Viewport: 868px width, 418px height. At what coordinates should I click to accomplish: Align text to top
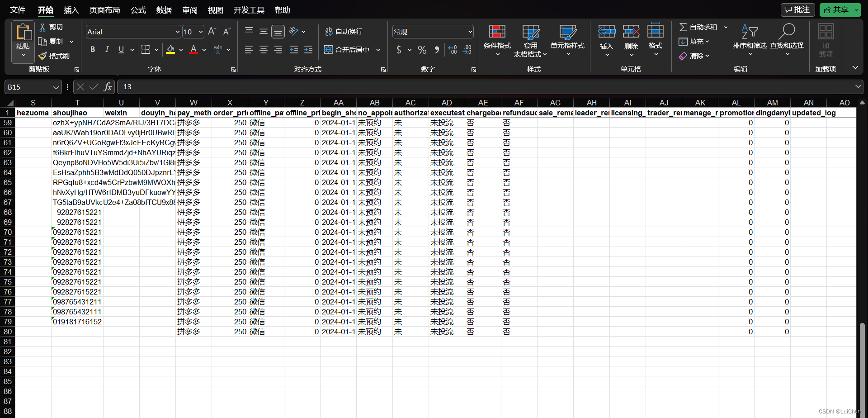[x=249, y=31]
